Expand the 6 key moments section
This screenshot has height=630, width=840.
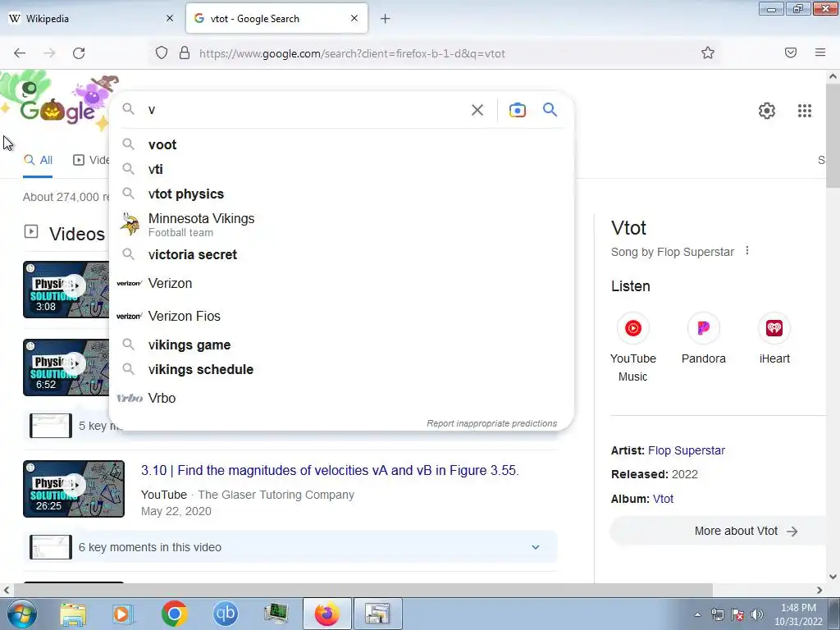tap(290, 547)
